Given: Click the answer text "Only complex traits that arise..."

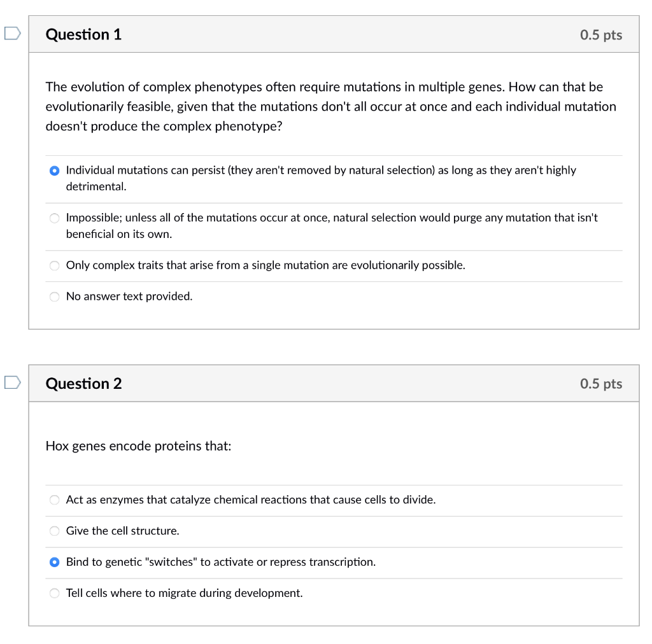Looking at the screenshot, I should [266, 265].
